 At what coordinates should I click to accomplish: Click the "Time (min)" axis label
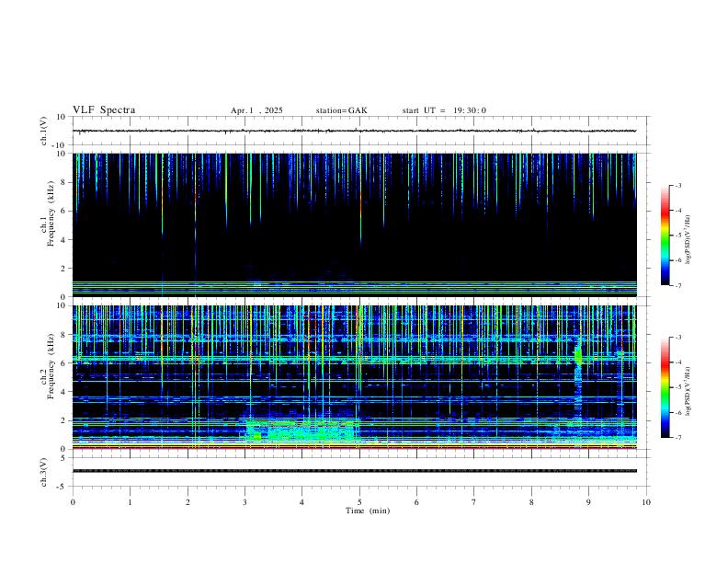pyautogui.click(x=368, y=511)
